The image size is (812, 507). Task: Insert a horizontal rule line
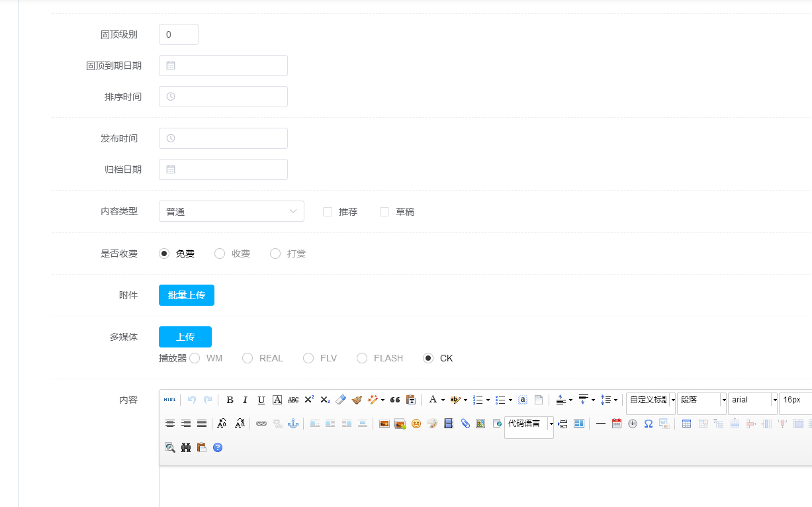point(601,424)
